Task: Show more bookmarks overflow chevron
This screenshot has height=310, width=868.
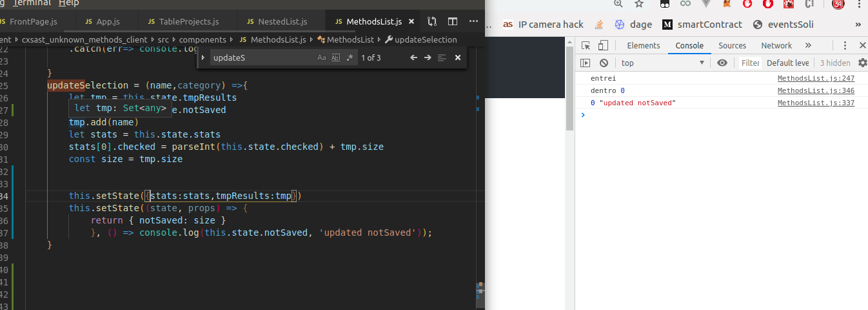Action: pos(858,25)
